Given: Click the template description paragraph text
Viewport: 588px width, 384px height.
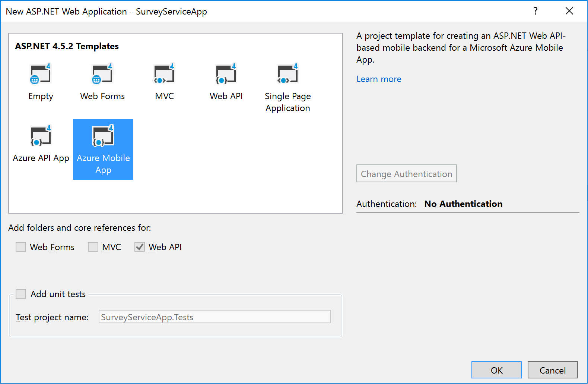Looking at the screenshot, I should pos(461,48).
